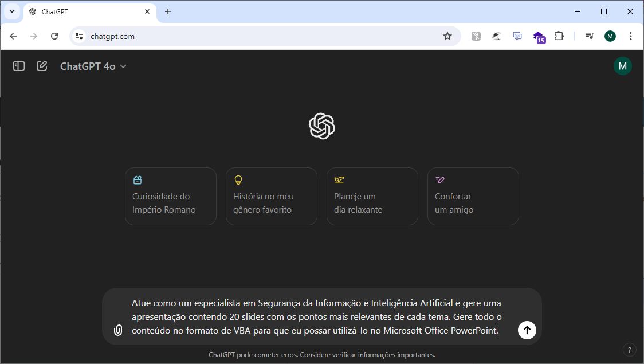Screen dimensions: 644x364
Task: Open the gray extension icon beside the star
Action: click(x=476, y=36)
